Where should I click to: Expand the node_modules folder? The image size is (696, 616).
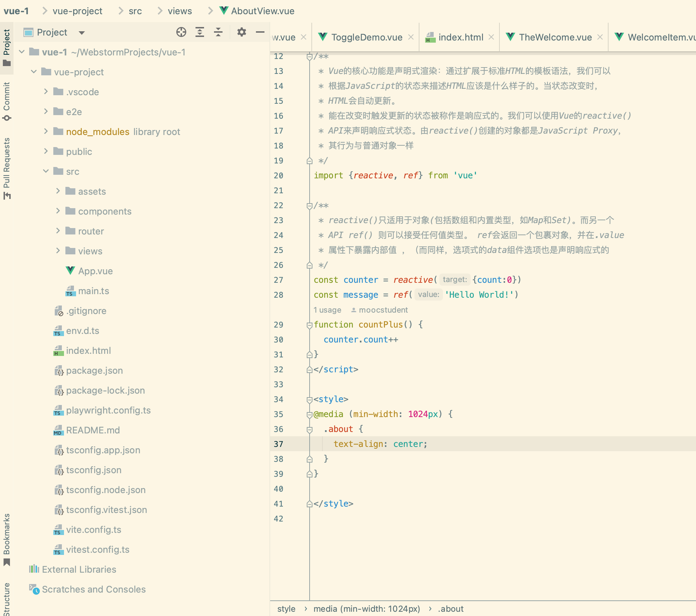(x=46, y=131)
